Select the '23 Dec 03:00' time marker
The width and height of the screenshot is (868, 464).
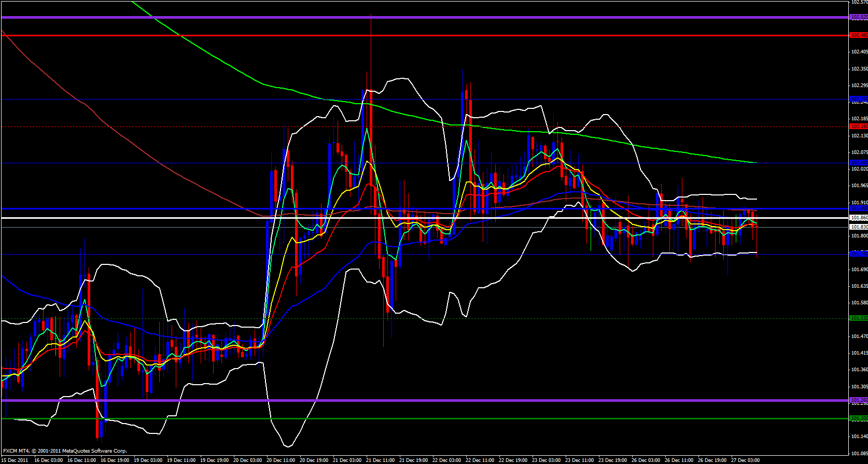coord(546,460)
